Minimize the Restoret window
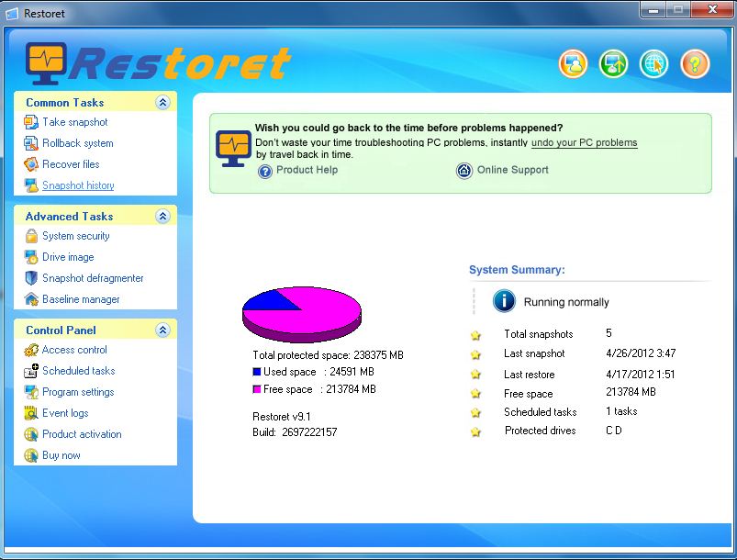This screenshot has width=737, height=560. (653, 10)
